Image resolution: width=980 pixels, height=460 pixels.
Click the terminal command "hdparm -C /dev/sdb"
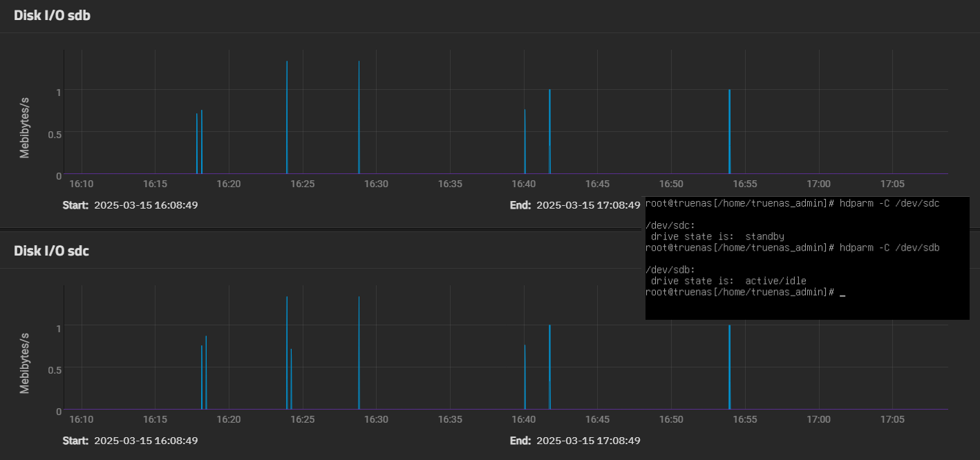(x=890, y=248)
